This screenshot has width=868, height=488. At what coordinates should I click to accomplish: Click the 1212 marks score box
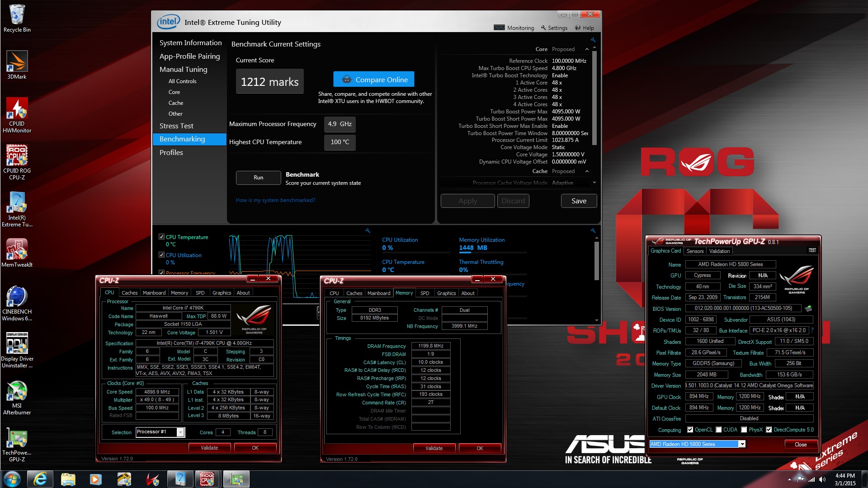tap(270, 81)
